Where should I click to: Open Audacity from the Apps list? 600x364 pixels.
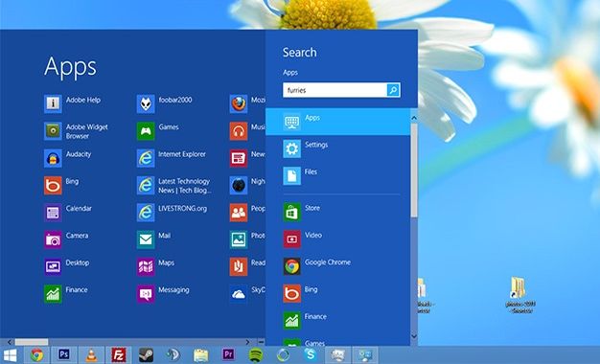(x=53, y=158)
